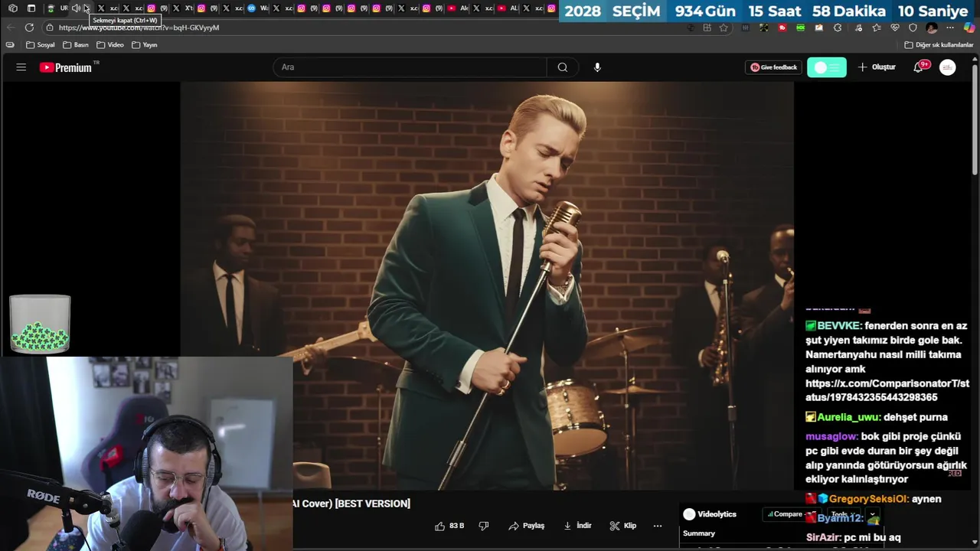
Task: Dislike the video with thumbs-down icon
Action: pyautogui.click(x=484, y=526)
